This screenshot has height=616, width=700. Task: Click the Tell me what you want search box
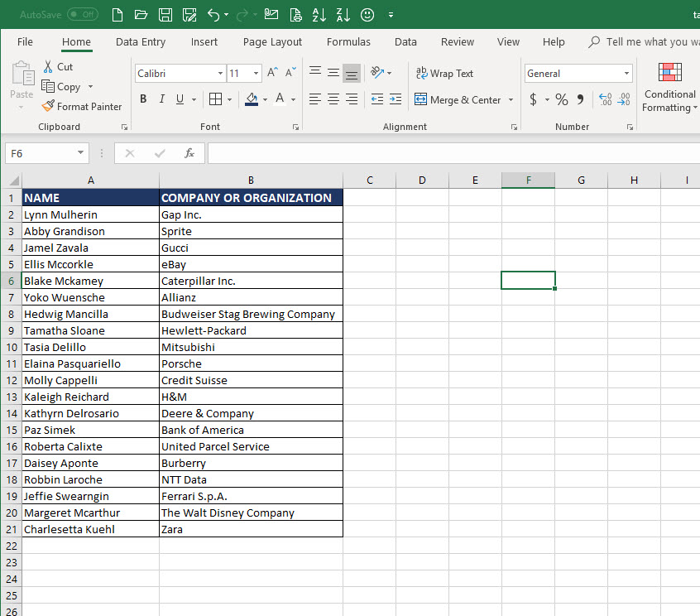645,42
